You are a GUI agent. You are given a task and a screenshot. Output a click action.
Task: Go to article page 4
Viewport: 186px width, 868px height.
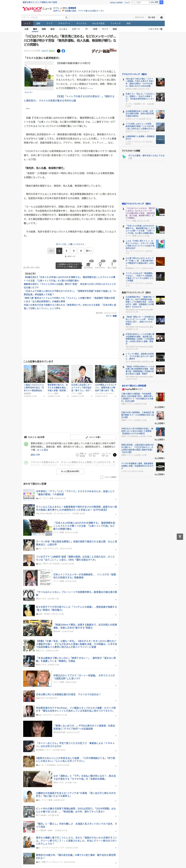point(81,251)
